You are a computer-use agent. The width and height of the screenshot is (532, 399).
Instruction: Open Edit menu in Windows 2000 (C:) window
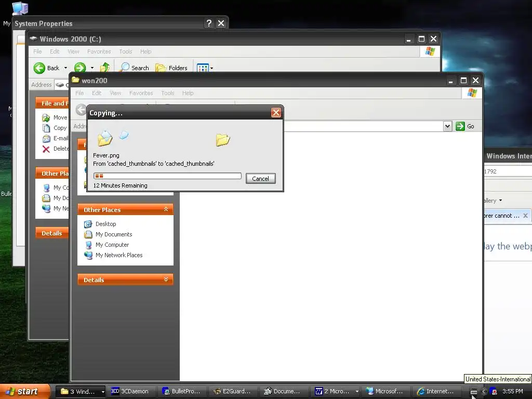(55, 51)
